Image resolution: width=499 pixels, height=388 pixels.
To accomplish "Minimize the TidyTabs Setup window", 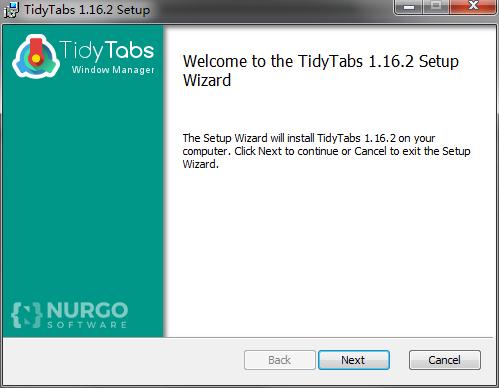I will pos(409,7).
